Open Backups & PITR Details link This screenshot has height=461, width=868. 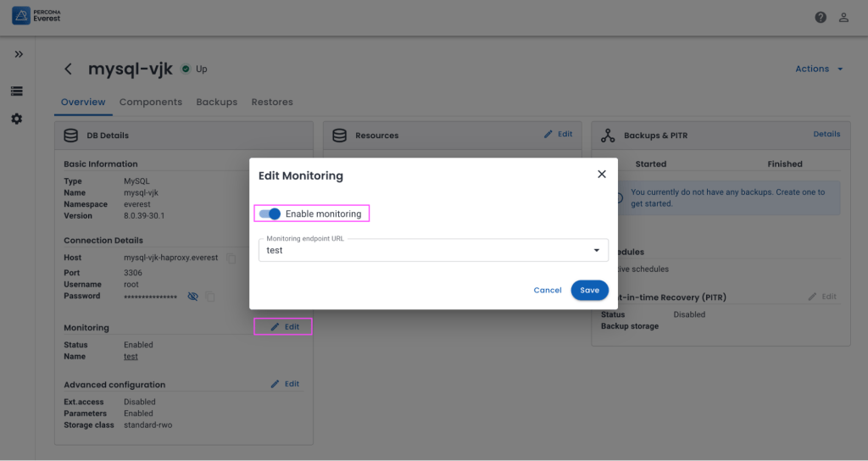click(x=826, y=134)
